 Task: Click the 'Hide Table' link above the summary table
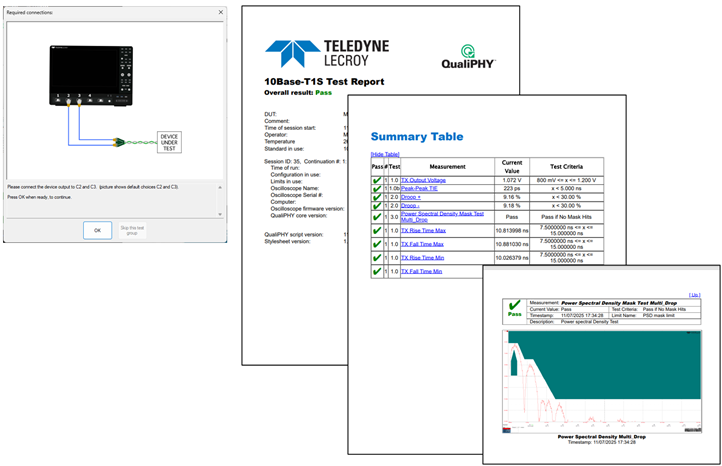point(385,154)
